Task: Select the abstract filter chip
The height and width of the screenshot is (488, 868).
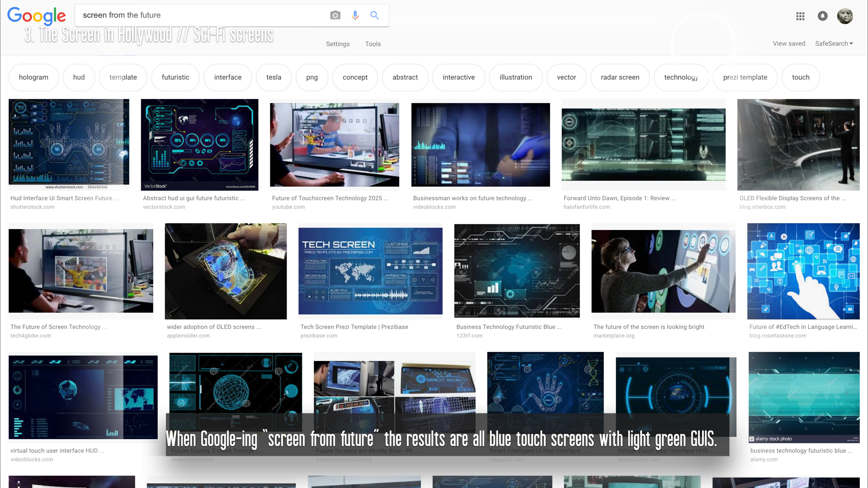Action: (x=405, y=77)
